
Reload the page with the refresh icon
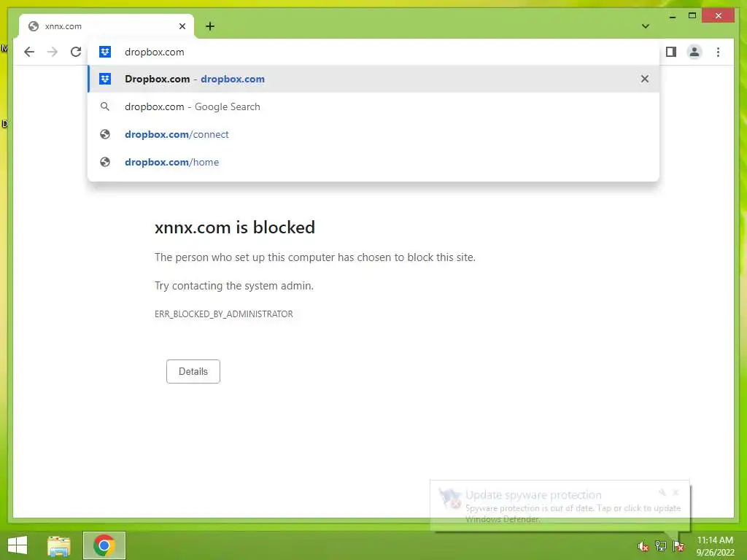point(76,52)
